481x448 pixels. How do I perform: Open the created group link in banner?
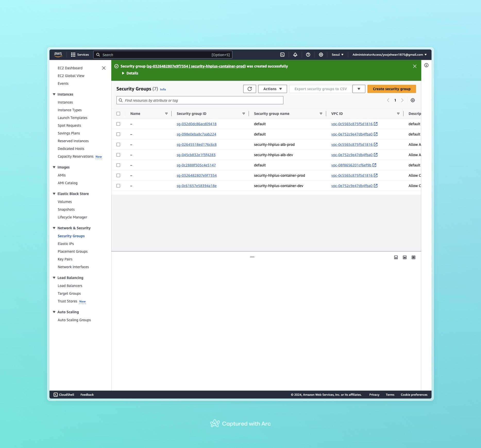196,66
